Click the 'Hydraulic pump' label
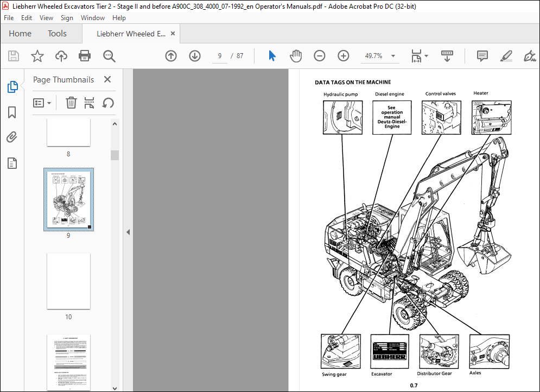540x392 pixels. [341, 94]
